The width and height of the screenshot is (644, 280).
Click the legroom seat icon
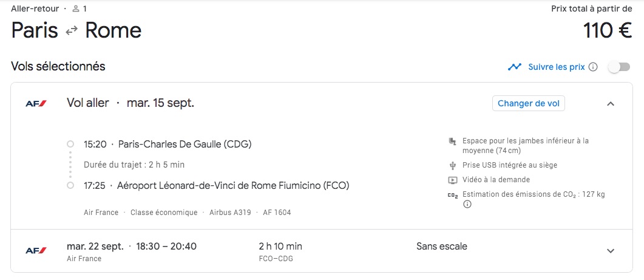coord(452,142)
